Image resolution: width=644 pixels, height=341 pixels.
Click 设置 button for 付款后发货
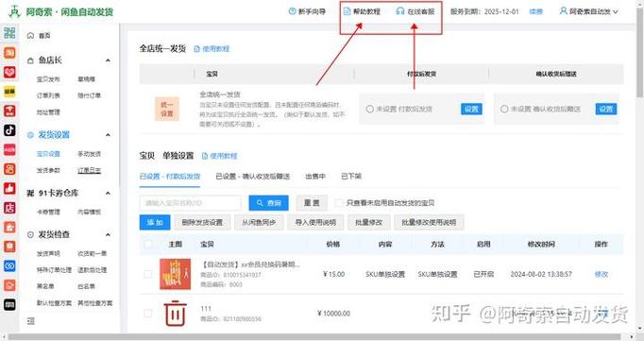(x=471, y=109)
